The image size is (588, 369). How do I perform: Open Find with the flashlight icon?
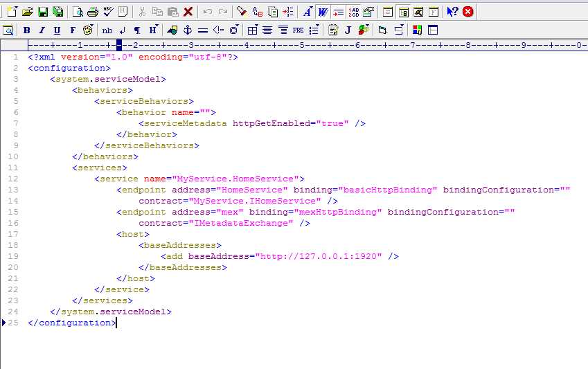pos(242,12)
